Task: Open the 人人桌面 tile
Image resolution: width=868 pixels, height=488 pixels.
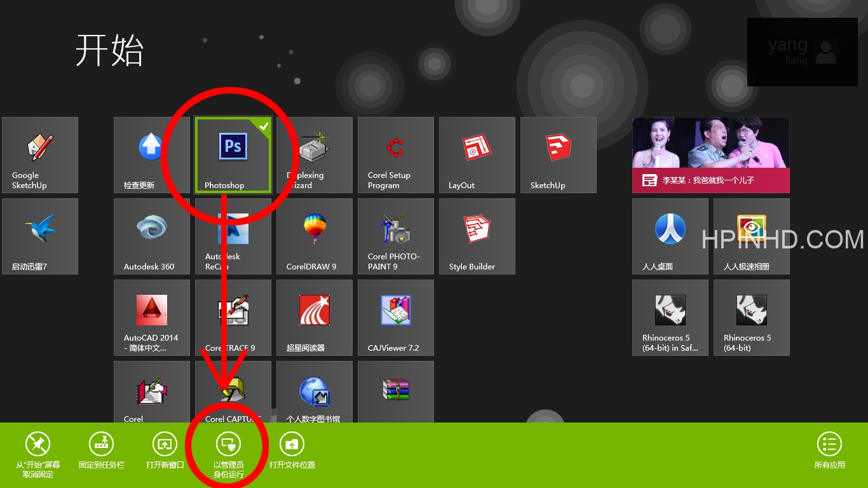Action: (x=670, y=236)
